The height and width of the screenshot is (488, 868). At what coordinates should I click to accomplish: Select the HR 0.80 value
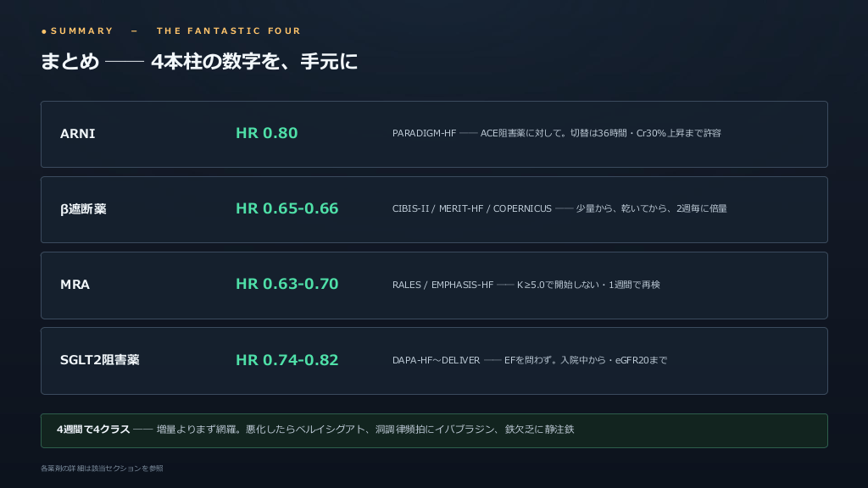267,133
